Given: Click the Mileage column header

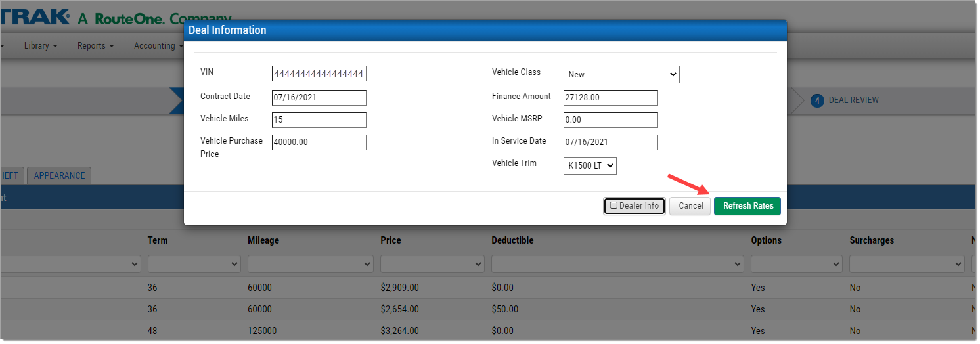Looking at the screenshot, I should coord(263,240).
